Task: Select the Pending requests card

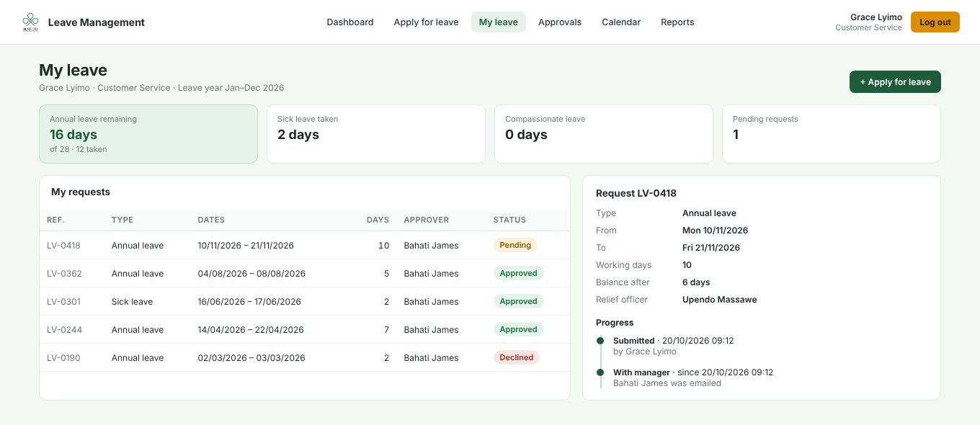Action: (x=832, y=134)
